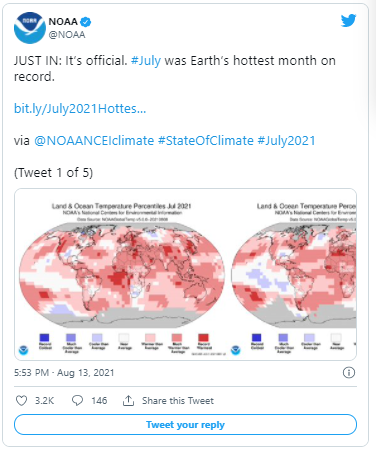Click the share upload arrow icon
376x453 pixels.
[128, 400]
